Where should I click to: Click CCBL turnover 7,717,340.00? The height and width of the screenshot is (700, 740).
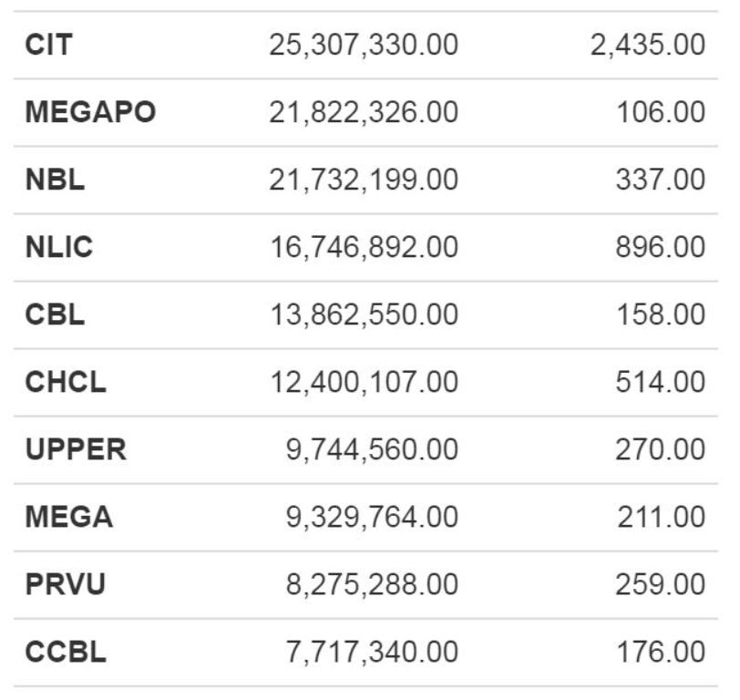point(372,652)
